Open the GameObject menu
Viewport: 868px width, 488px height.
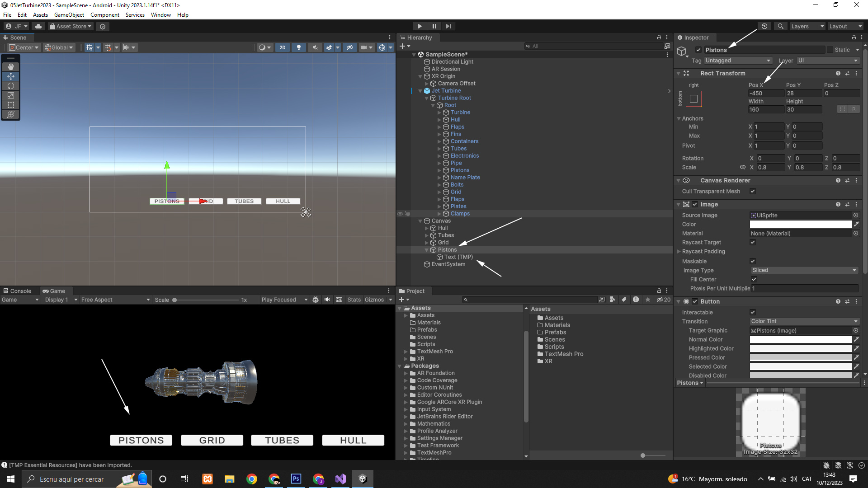tap(69, 15)
